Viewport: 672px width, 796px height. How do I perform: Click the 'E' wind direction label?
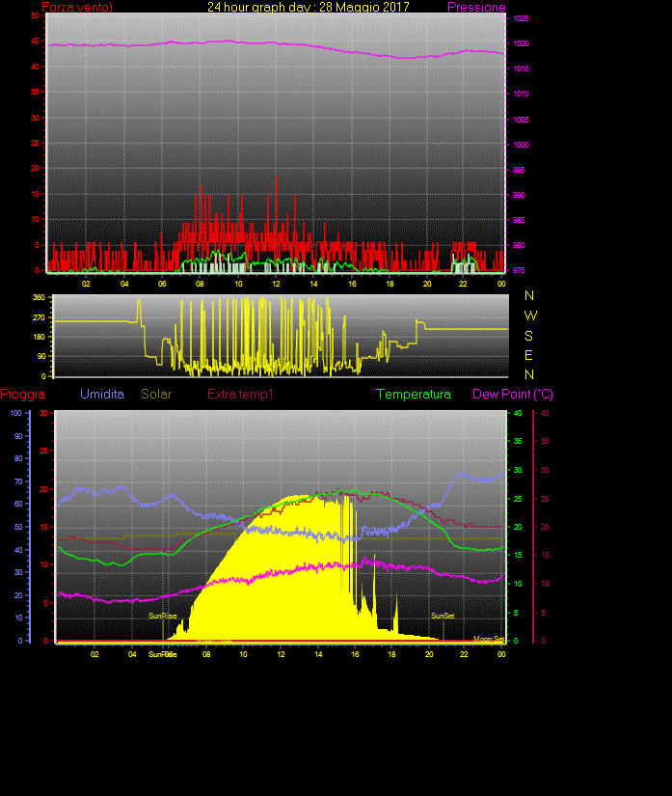(x=528, y=355)
